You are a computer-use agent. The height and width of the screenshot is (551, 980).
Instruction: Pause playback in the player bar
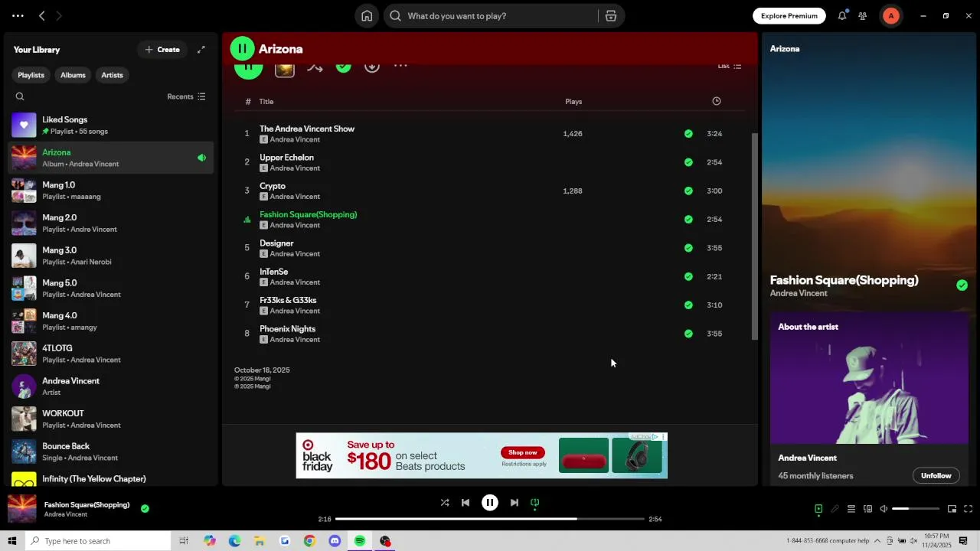tap(490, 503)
